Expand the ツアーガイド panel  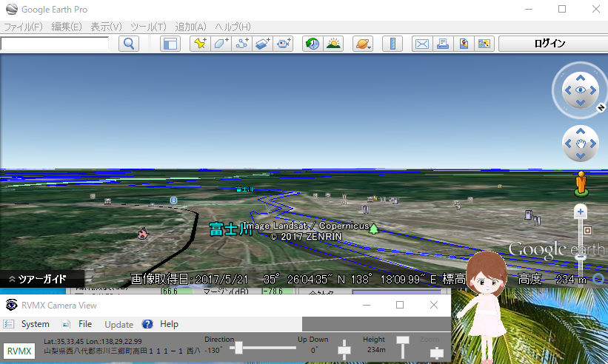(37, 280)
